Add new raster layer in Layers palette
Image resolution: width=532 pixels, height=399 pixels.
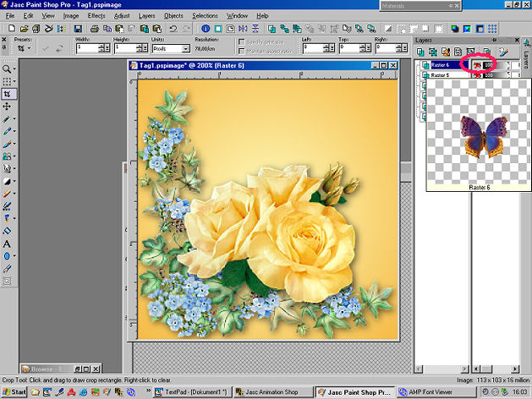coord(420,52)
